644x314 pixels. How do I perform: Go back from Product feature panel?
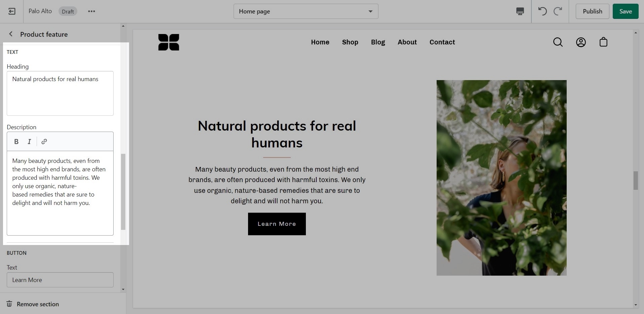tap(11, 34)
